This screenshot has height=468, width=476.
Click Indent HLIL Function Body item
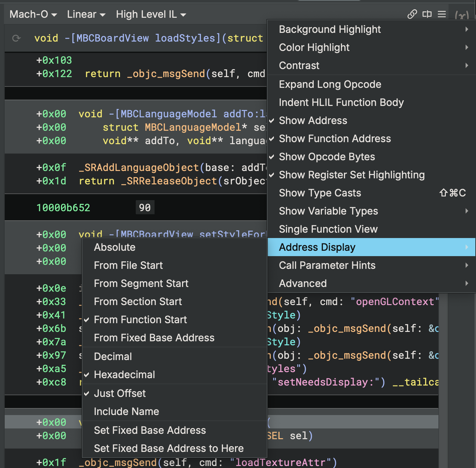pyautogui.click(x=372, y=103)
